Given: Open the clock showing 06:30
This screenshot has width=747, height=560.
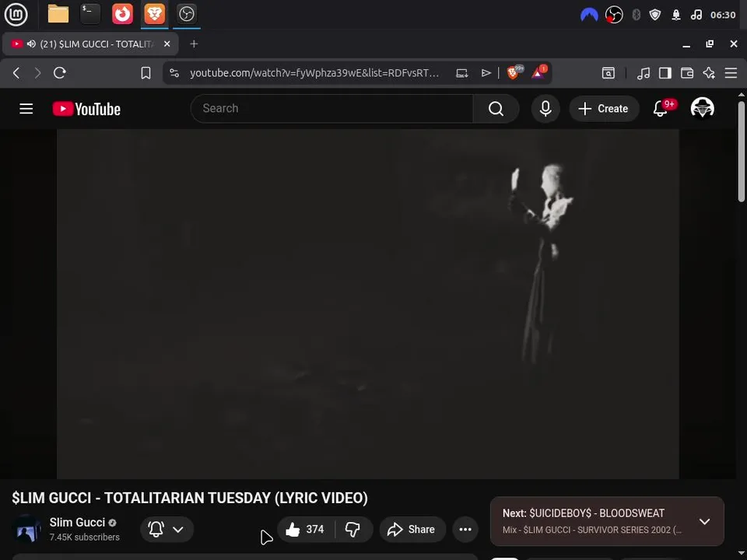Looking at the screenshot, I should coord(723,15).
